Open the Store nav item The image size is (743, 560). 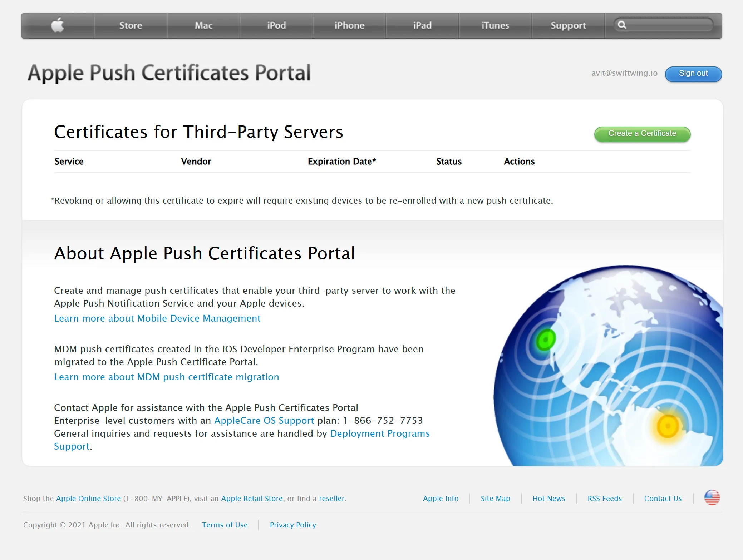pos(131,25)
